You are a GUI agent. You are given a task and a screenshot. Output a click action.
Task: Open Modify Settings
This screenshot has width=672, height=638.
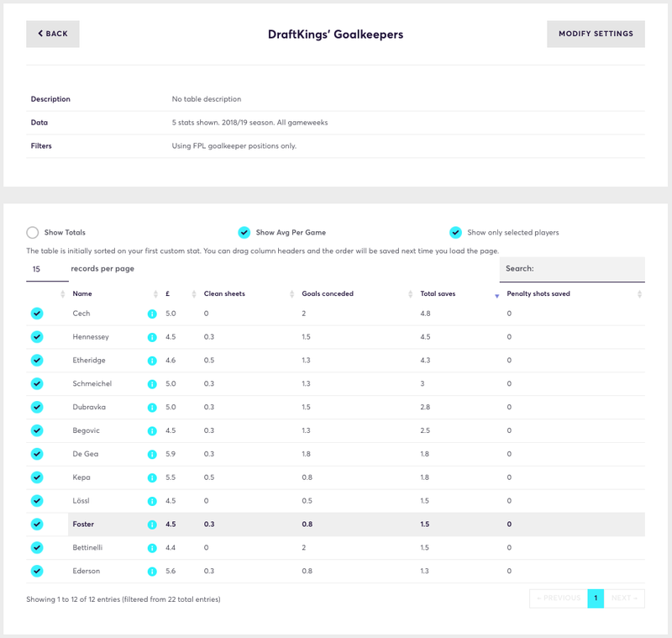(x=596, y=34)
